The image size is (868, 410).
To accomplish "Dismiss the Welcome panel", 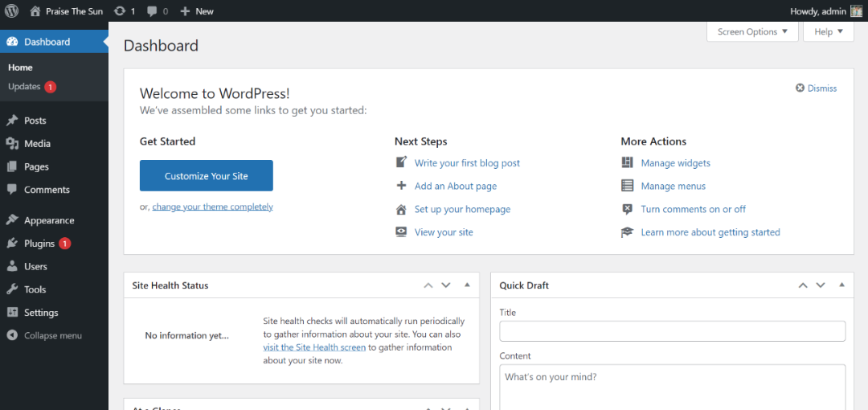I will click(x=816, y=88).
